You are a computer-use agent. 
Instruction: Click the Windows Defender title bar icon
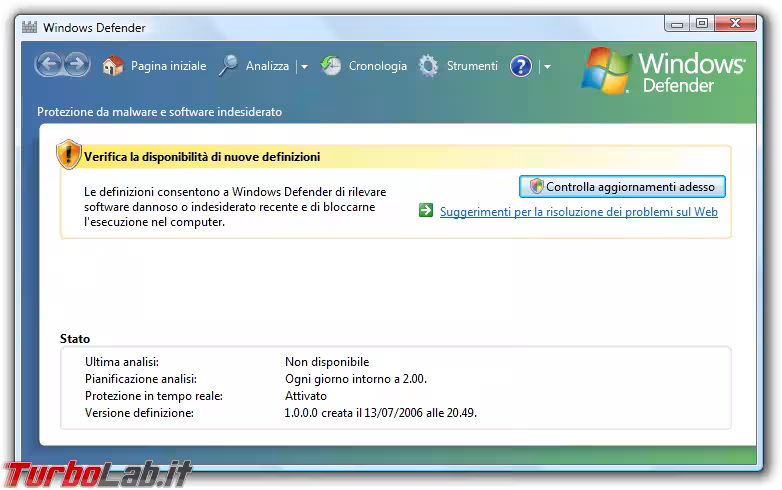29,28
